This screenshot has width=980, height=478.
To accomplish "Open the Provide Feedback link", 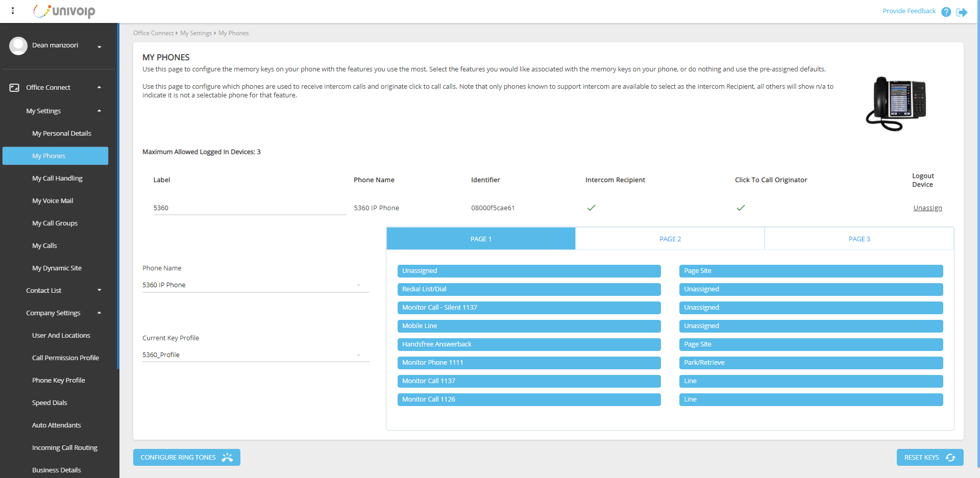I will tap(909, 10).
